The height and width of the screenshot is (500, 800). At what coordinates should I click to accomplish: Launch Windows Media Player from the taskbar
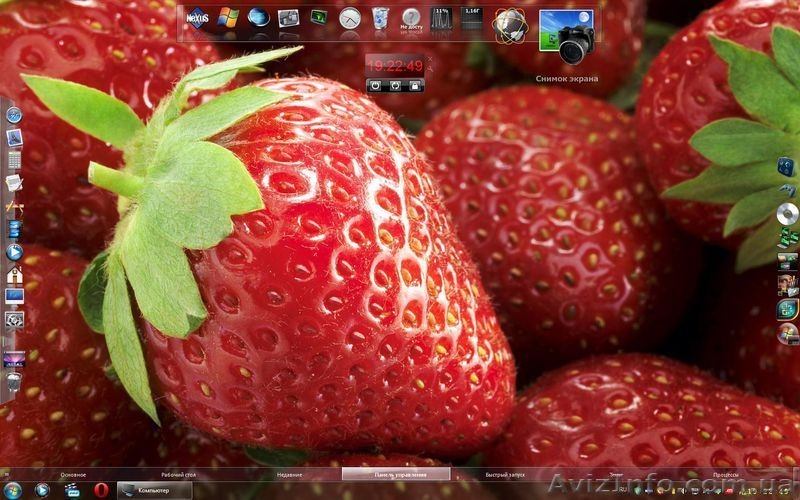(42, 491)
